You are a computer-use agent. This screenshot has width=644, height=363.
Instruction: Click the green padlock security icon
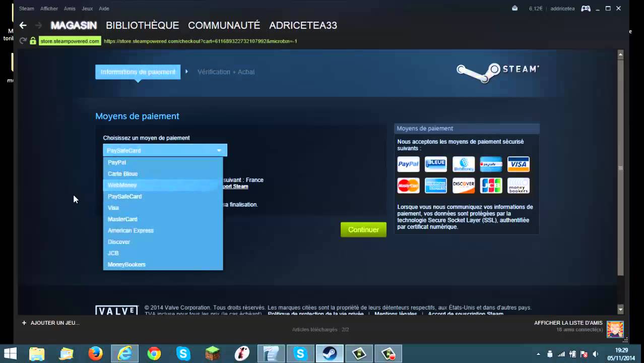[33, 41]
